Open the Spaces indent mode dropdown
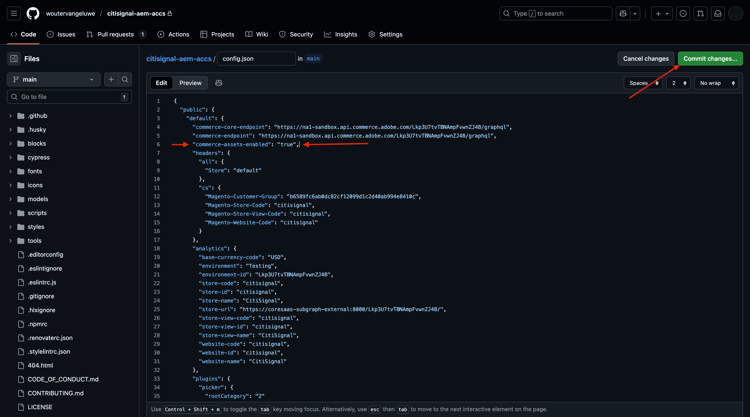This screenshot has width=750, height=417. tap(643, 83)
